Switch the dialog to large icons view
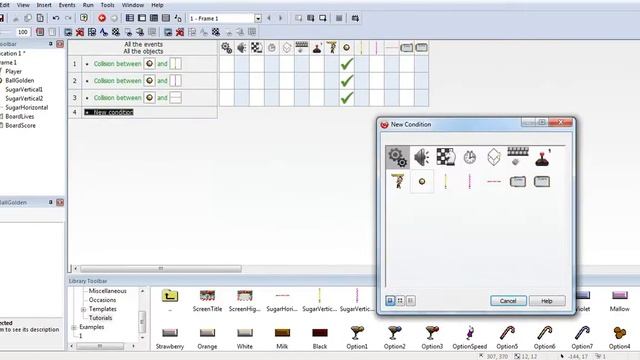 (391, 301)
